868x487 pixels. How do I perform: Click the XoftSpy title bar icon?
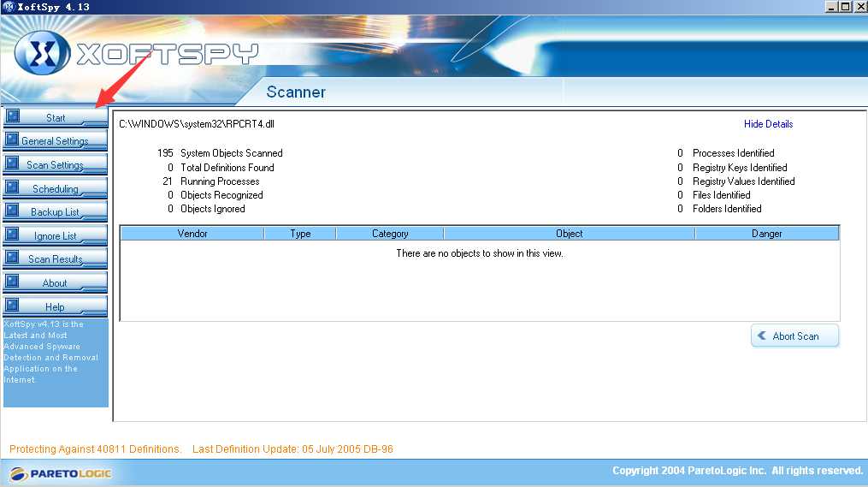point(9,7)
